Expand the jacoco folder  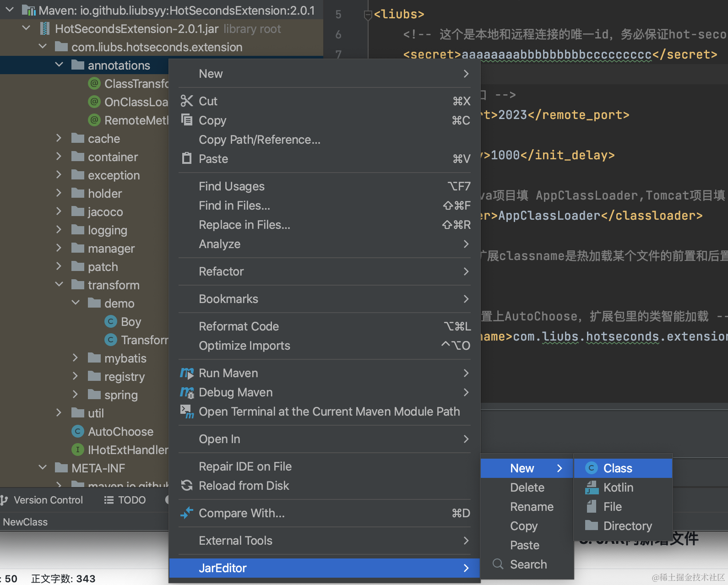coord(59,211)
